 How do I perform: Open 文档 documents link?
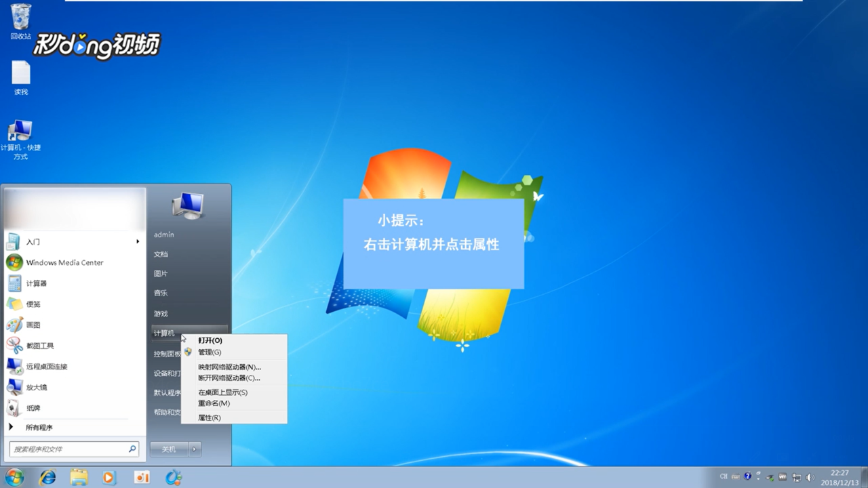point(161,254)
